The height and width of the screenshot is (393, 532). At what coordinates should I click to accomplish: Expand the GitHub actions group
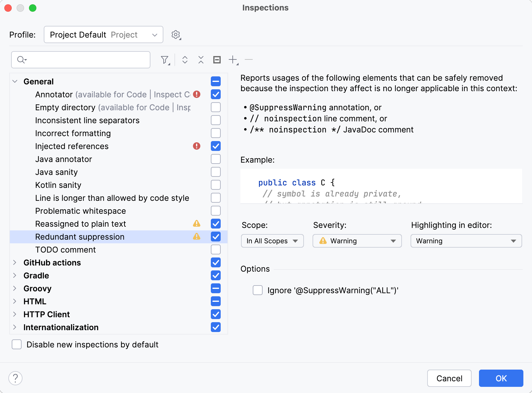click(x=15, y=262)
